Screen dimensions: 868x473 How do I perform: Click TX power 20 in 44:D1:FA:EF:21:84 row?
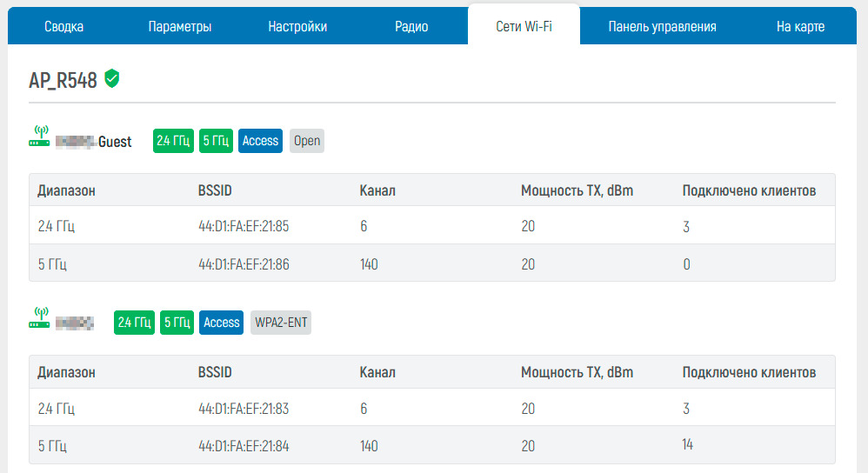528,446
